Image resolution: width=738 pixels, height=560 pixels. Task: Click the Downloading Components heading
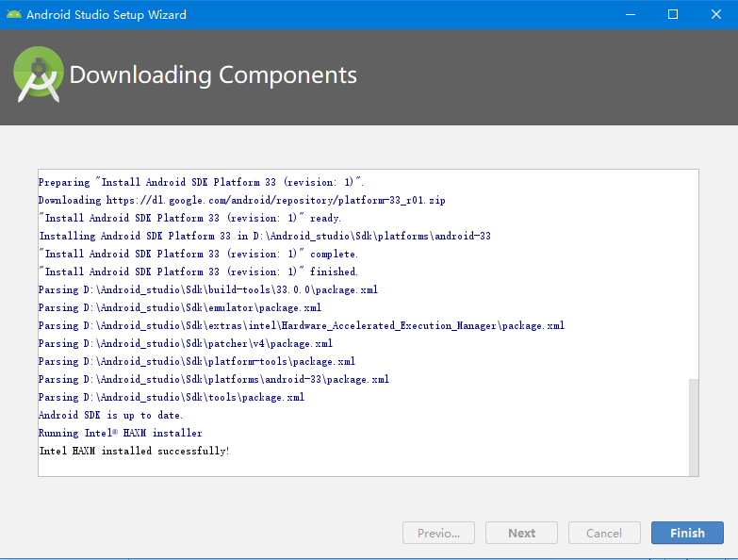pos(213,75)
